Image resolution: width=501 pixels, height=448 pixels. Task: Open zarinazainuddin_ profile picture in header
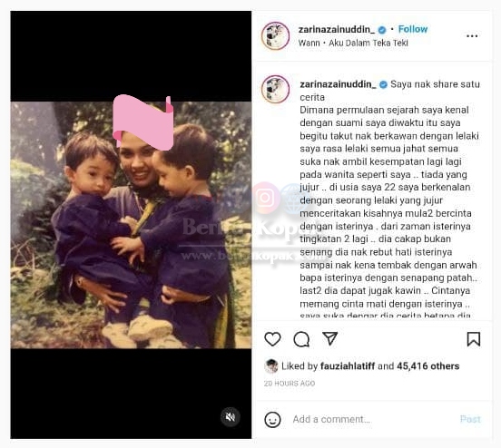point(275,35)
